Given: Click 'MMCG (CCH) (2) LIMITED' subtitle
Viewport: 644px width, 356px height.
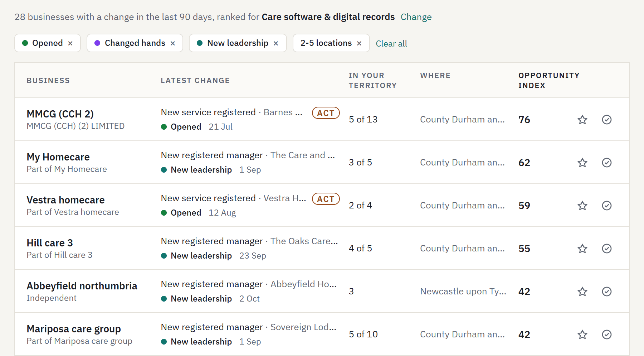Looking at the screenshot, I should tap(76, 126).
